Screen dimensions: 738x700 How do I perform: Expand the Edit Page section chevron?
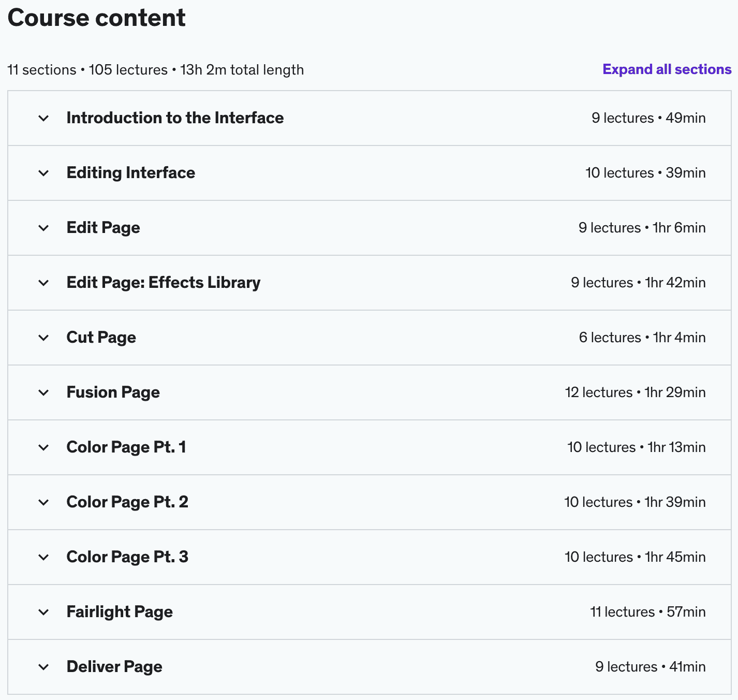(x=43, y=228)
